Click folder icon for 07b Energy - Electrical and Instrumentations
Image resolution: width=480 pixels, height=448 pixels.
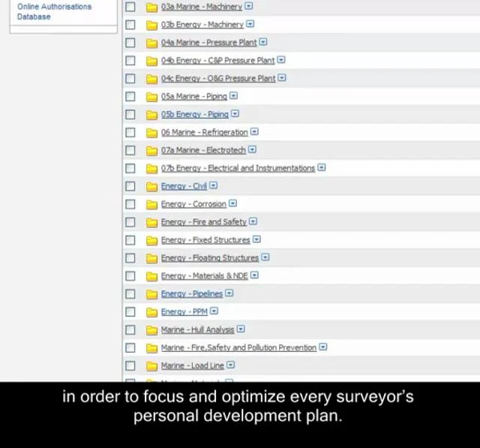151,169
